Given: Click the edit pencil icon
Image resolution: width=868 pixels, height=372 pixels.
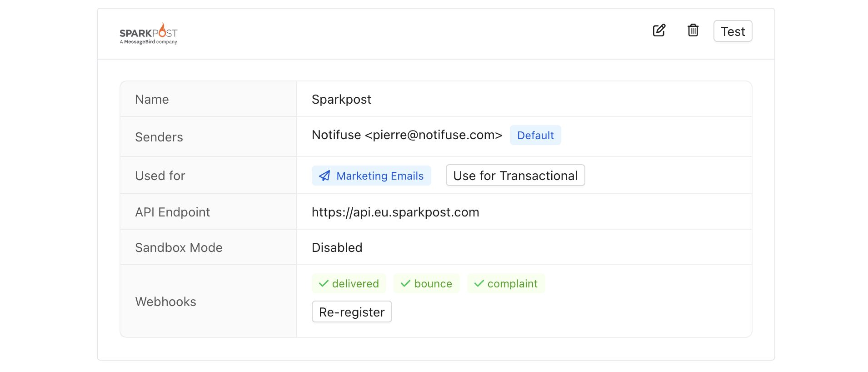Looking at the screenshot, I should coord(659,30).
